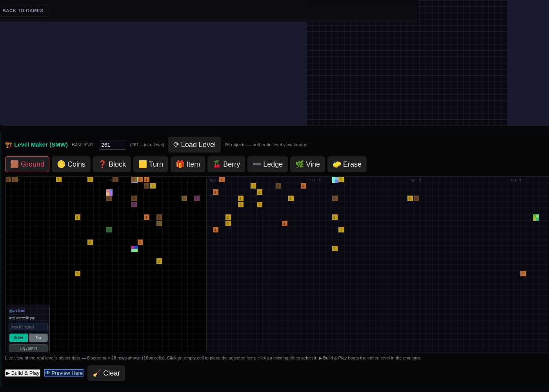
Task: Pick the Ledge tool
Action: pos(267,164)
